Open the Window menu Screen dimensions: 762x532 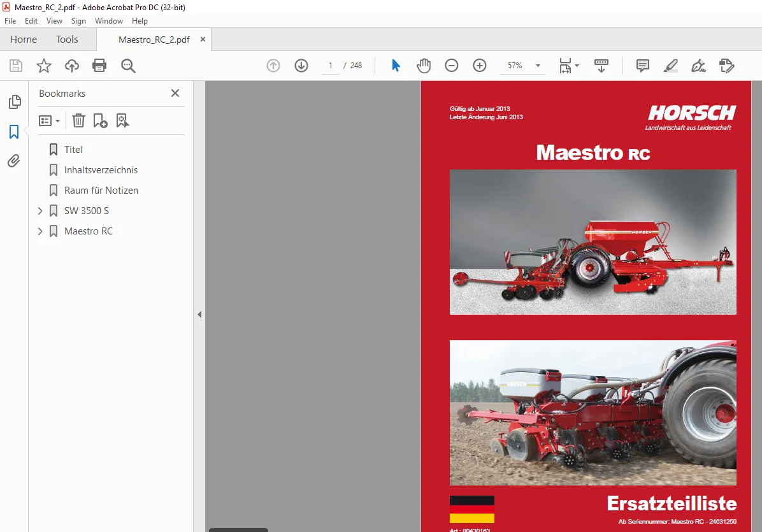109,21
